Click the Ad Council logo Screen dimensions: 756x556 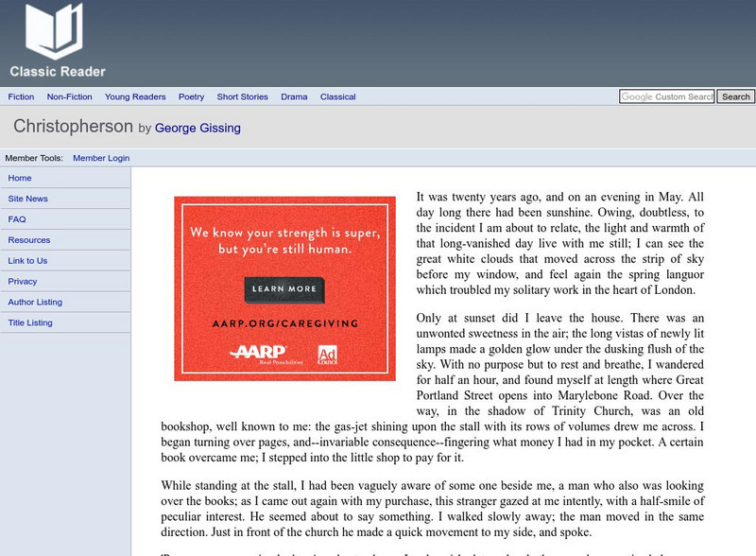click(x=327, y=355)
